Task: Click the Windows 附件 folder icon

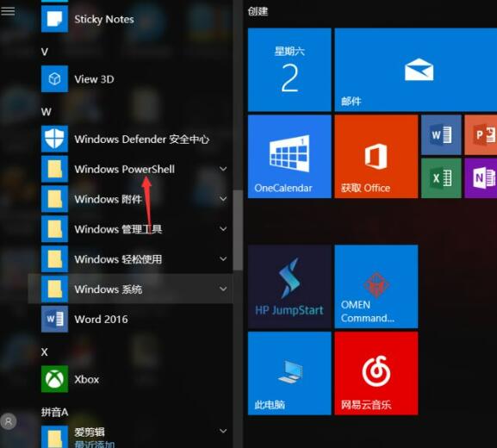Action: click(54, 199)
